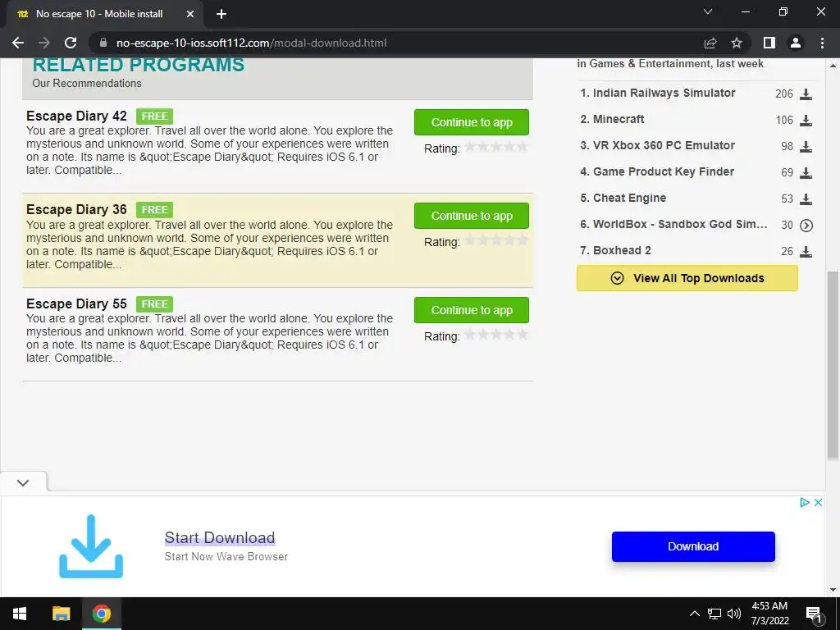Close the No escape 10 tab
The width and height of the screenshot is (840, 630).
tap(190, 14)
